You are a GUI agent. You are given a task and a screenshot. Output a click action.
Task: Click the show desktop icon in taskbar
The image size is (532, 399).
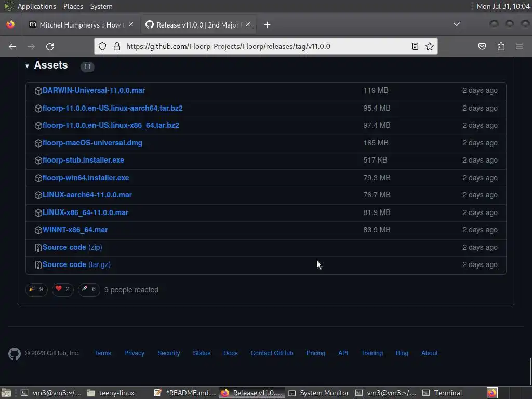tap(6, 393)
